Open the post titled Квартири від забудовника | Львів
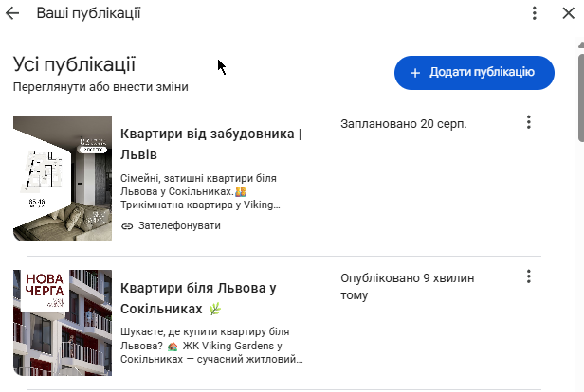This screenshot has height=392, width=584. (x=210, y=144)
